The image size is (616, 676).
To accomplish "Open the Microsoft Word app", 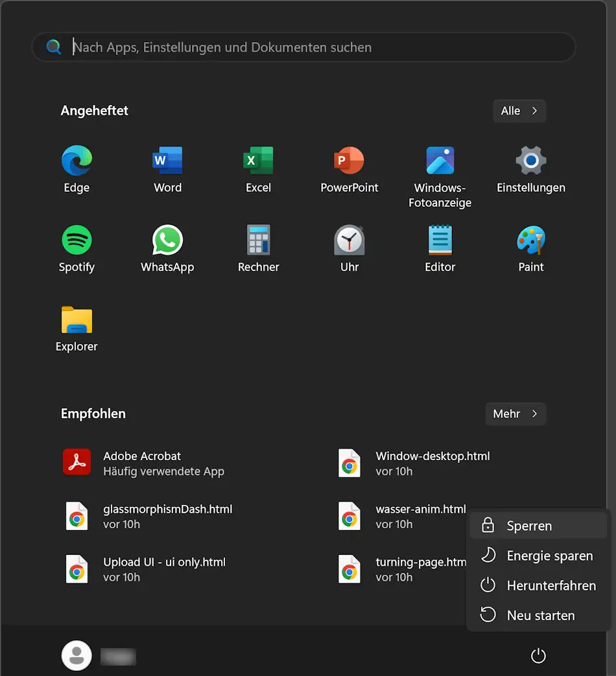I will [x=167, y=169].
